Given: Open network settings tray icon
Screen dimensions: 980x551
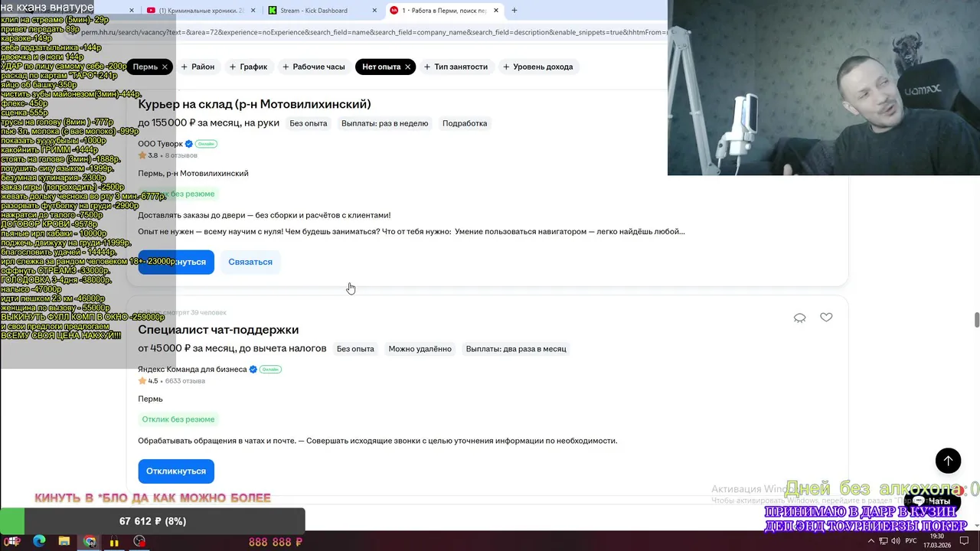Looking at the screenshot, I should [884, 541].
